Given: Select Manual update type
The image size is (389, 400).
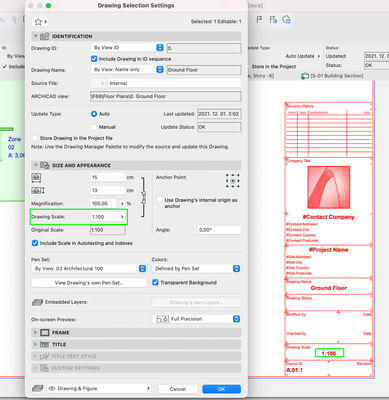Looking at the screenshot, I should 94,127.
